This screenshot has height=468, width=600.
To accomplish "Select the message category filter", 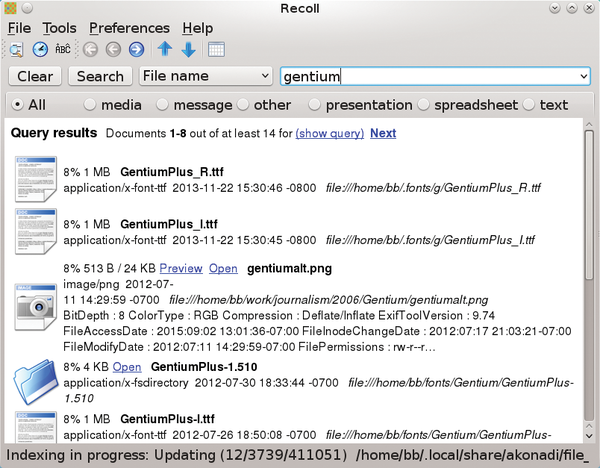I will tap(194, 104).
